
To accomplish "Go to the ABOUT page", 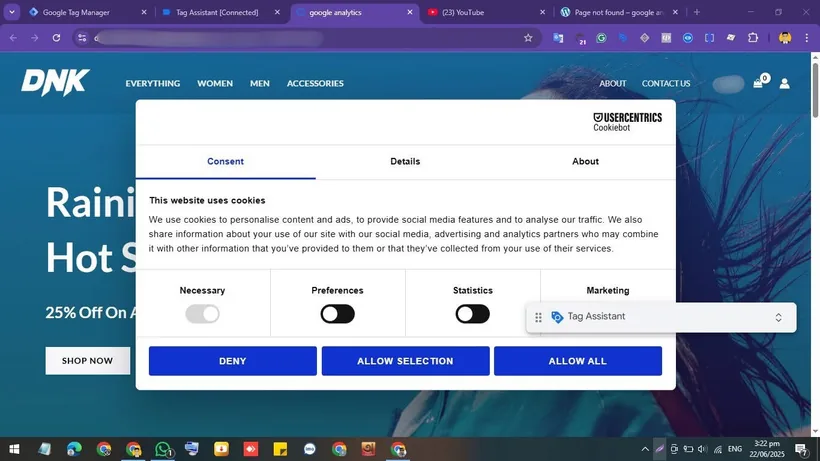I will click(x=613, y=83).
